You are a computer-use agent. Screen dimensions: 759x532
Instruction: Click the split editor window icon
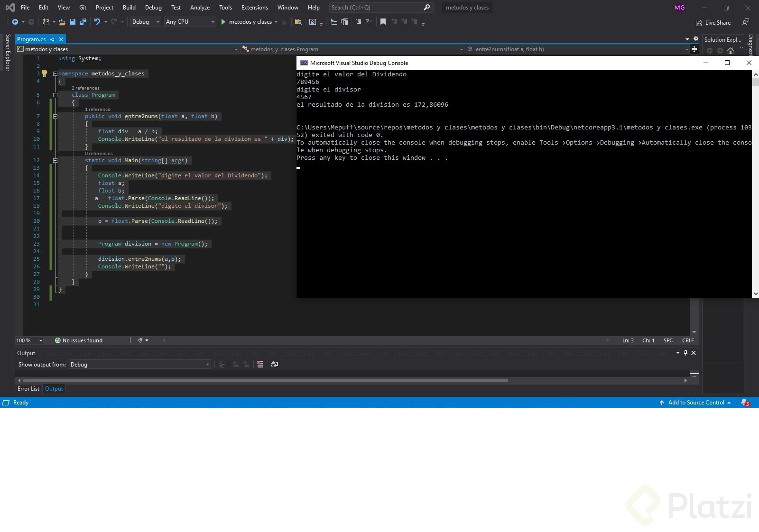[694, 49]
